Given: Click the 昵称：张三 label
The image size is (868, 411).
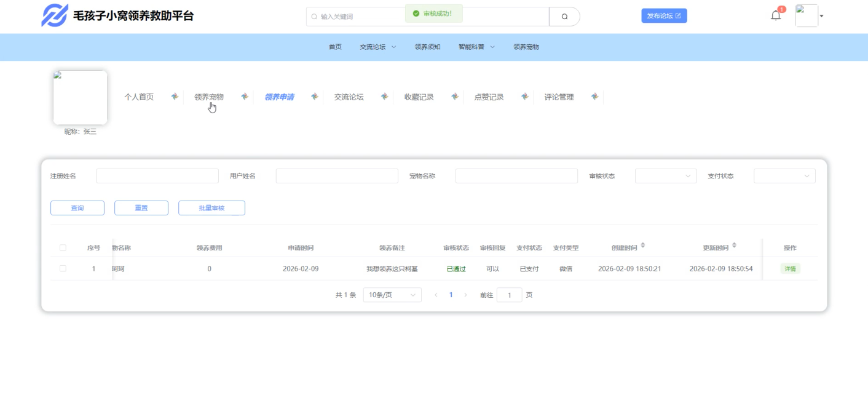Looking at the screenshot, I should coord(81,132).
